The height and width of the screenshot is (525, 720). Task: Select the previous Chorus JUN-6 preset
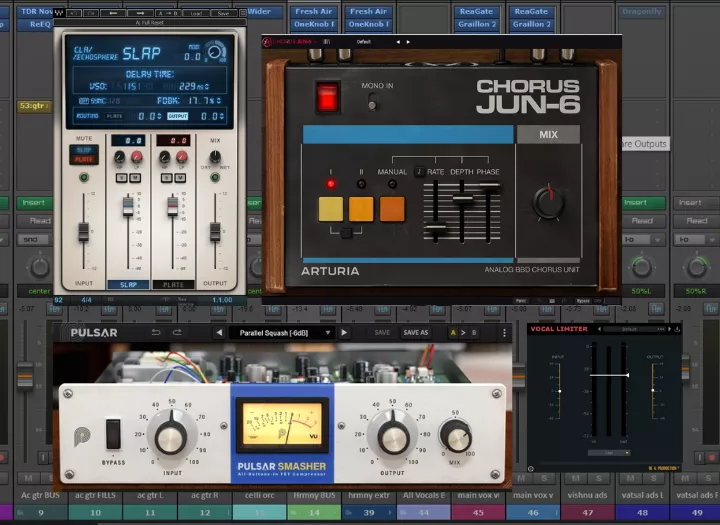point(398,42)
